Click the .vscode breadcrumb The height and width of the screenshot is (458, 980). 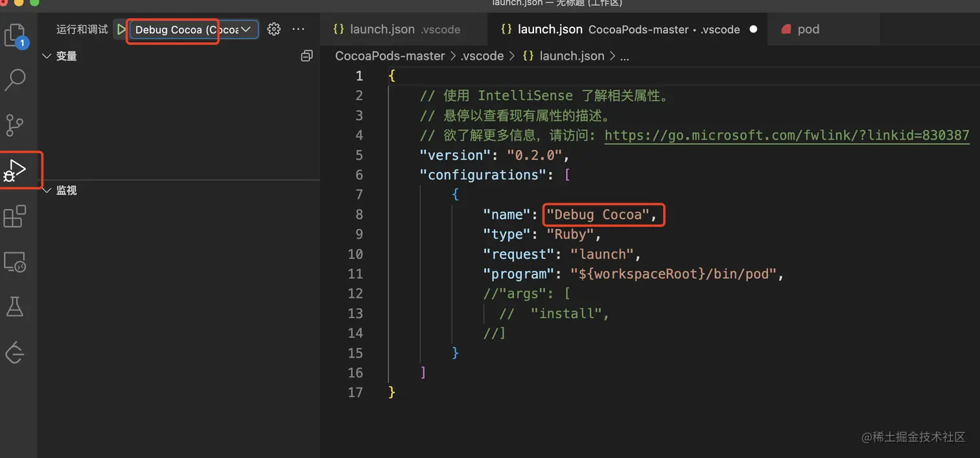click(482, 56)
